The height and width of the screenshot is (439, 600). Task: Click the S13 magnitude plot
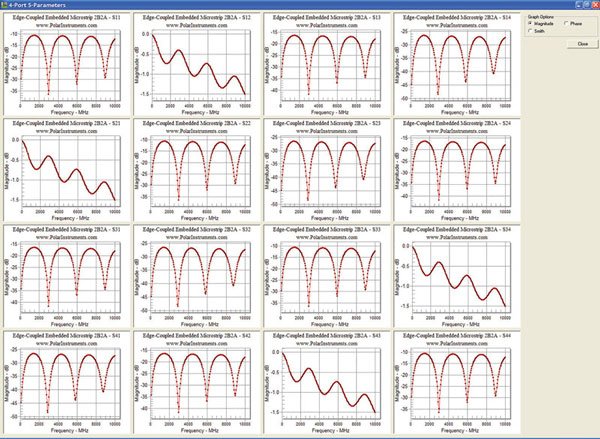coord(329,66)
